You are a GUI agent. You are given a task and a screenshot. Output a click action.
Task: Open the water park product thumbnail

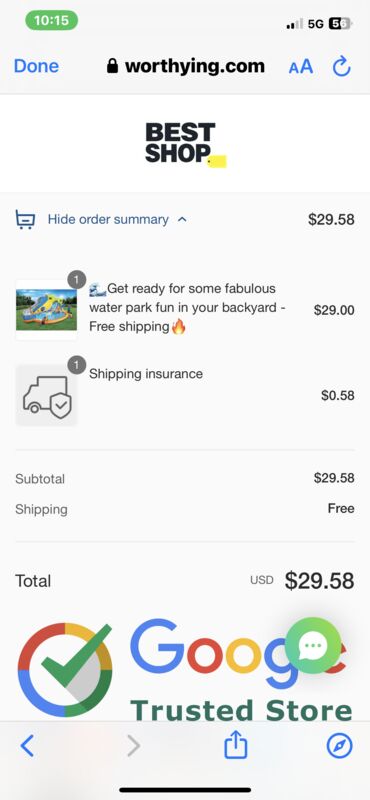46,310
